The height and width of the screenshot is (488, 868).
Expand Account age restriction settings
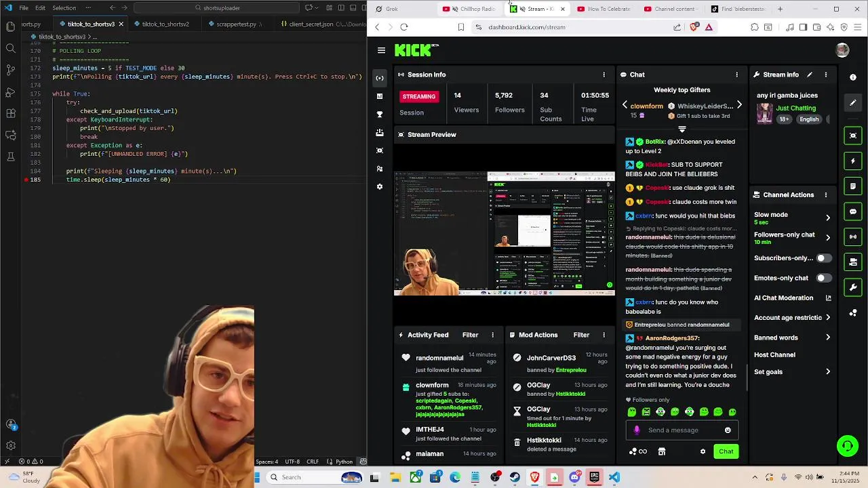click(x=828, y=317)
